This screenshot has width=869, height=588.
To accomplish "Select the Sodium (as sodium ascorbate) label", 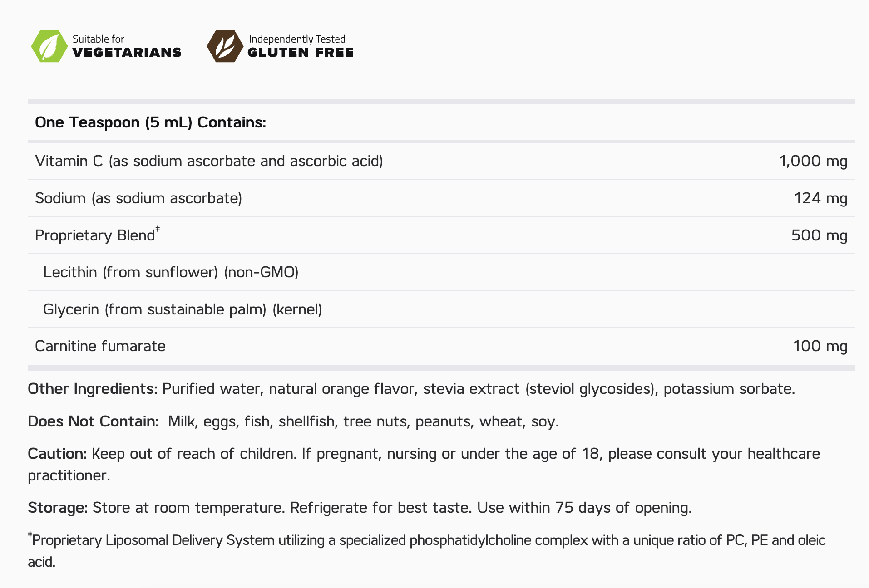I will (138, 198).
